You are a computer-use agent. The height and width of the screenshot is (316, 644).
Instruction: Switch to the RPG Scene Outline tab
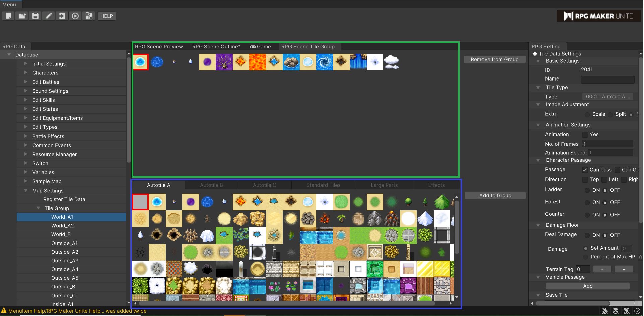[x=216, y=47]
